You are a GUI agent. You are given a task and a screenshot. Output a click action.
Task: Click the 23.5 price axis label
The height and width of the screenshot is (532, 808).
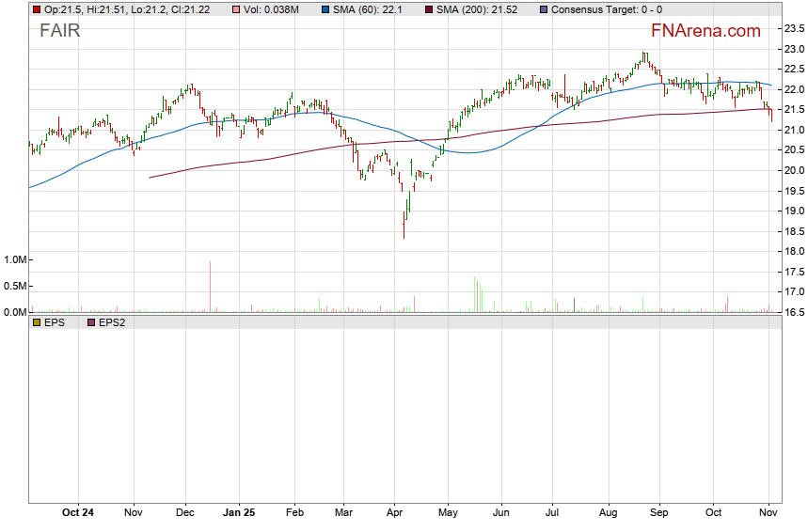coord(794,28)
